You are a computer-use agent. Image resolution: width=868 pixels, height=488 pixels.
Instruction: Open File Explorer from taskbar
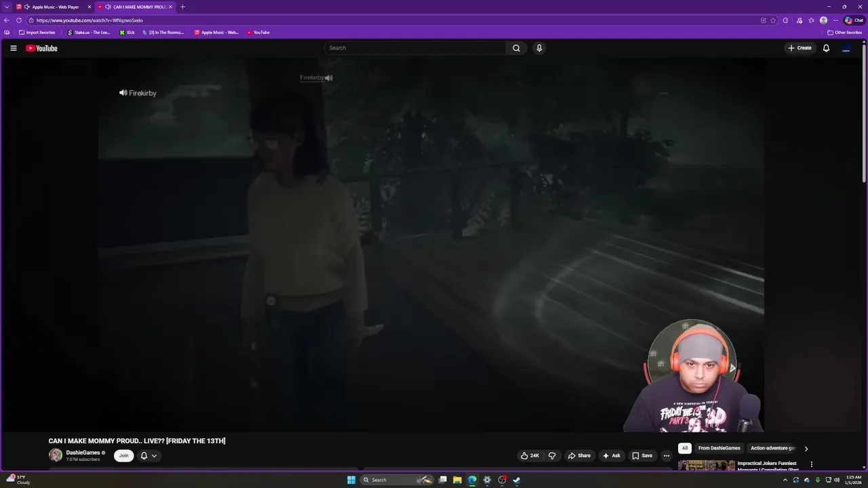(x=457, y=480)
